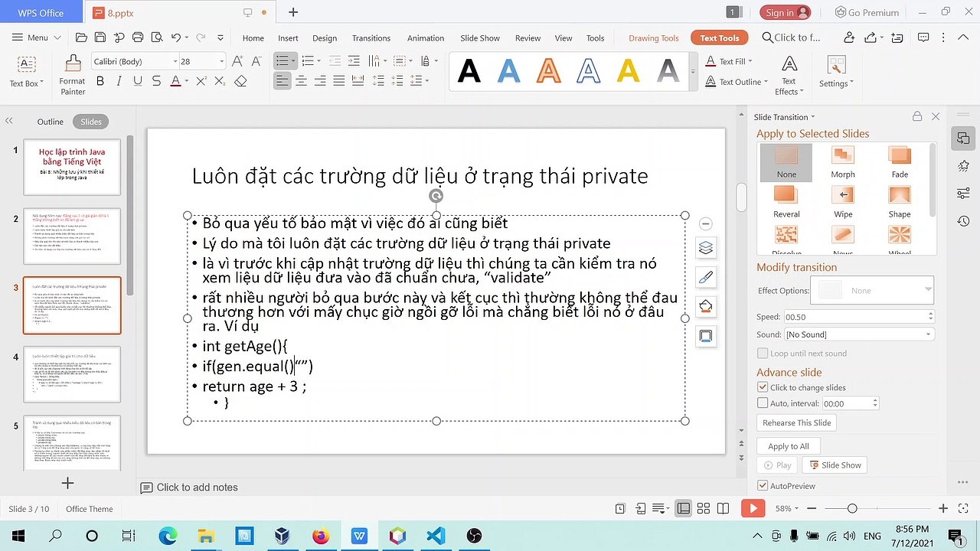Switch to Reading view in status bar
Image resolution: width=980 pixels, height=551 pixels.
click(x=723, y=509)
